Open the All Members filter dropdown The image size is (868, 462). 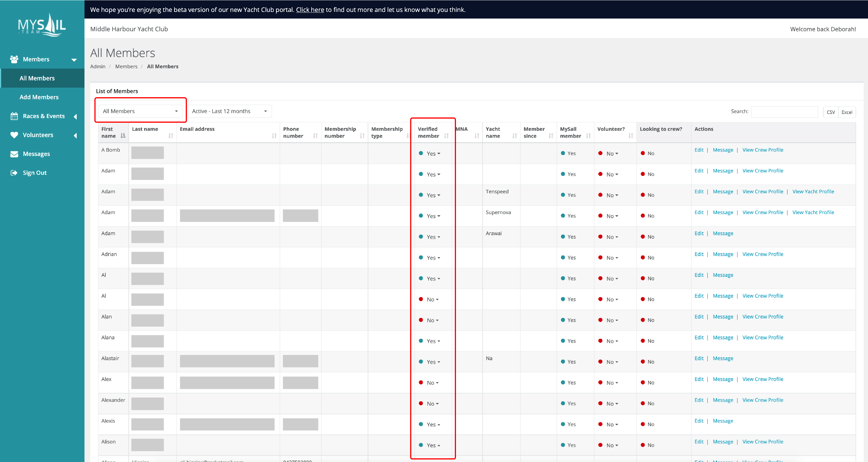tap(140, 111)
